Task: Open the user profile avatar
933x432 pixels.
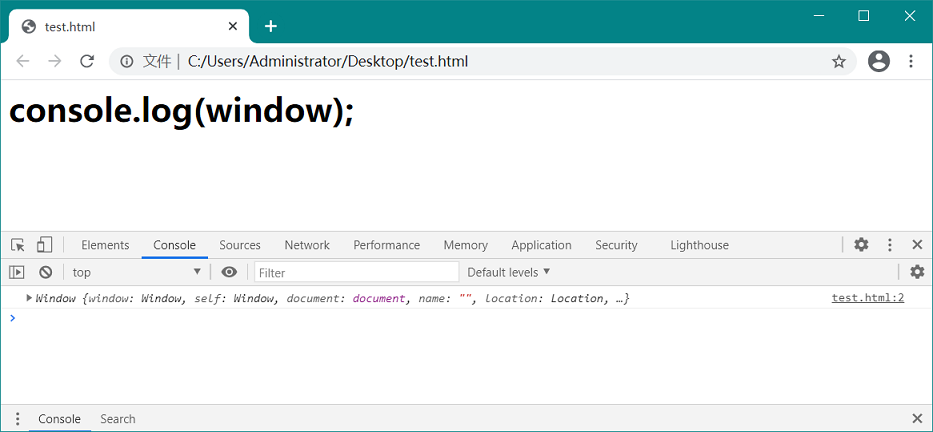Action: (x=878, y=61)
